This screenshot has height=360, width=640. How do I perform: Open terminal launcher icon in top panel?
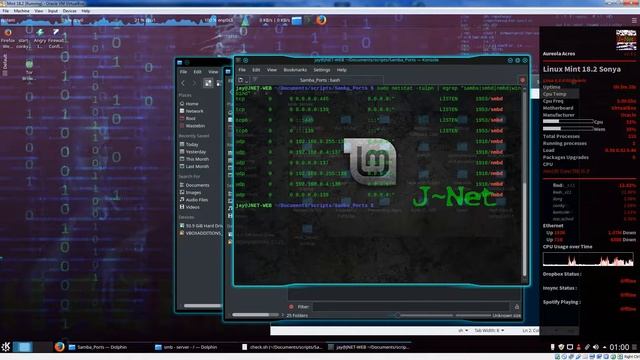(x=308, y=20)
